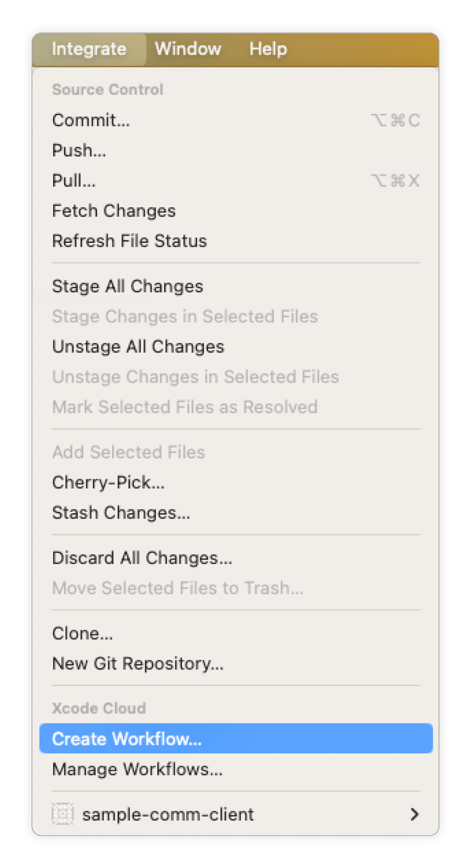Open the Clone repository dialog
The image size is (471, 868).
[x=82, y=633]
